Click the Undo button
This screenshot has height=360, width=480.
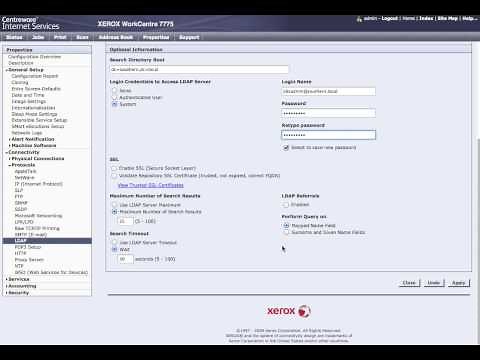click(x=434, y=283)
